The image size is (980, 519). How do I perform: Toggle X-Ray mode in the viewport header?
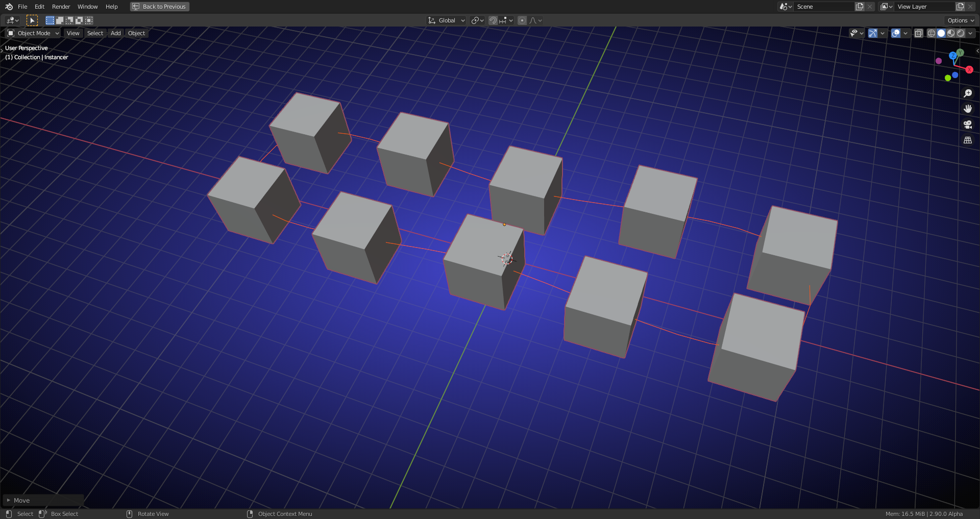click(x=919, y=33)
